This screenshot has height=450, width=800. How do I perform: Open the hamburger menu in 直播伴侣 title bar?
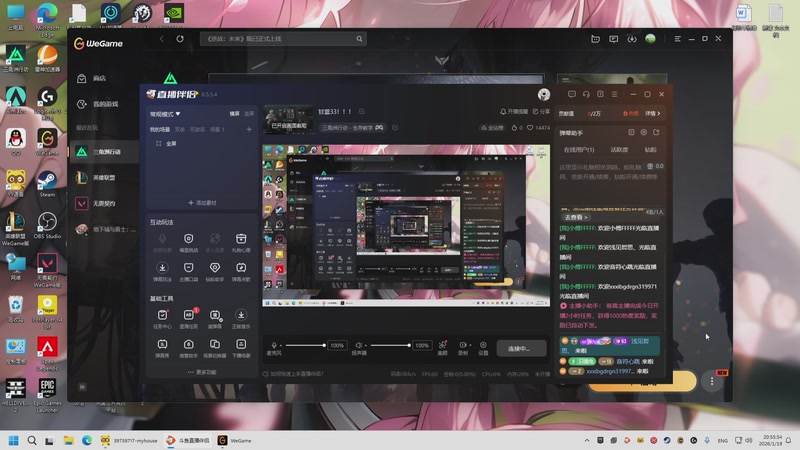[x=615, y=94]
